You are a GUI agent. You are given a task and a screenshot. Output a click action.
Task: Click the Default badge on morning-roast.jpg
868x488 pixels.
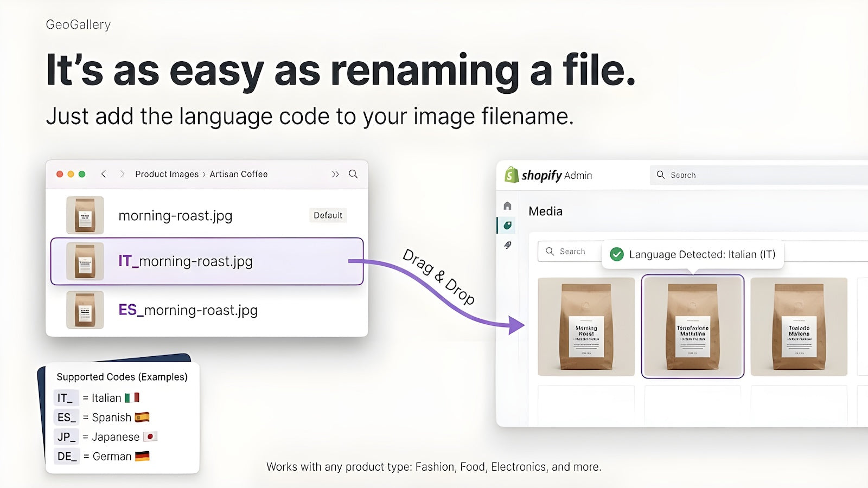coord(328,215)
